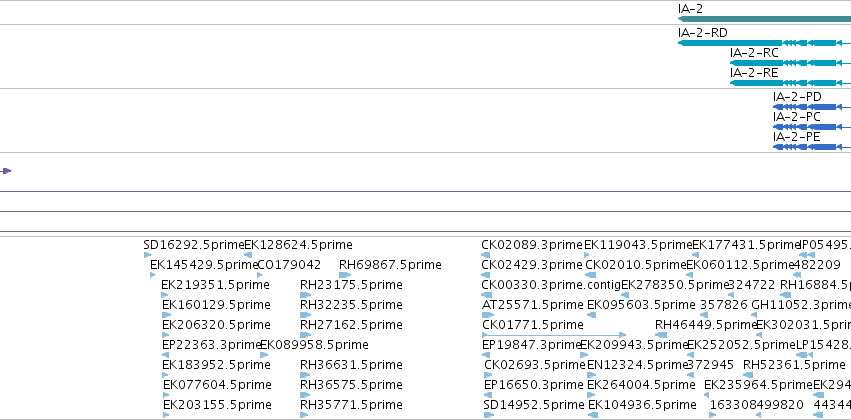Select the EK145429.5prime EST label

pos(204,265)
